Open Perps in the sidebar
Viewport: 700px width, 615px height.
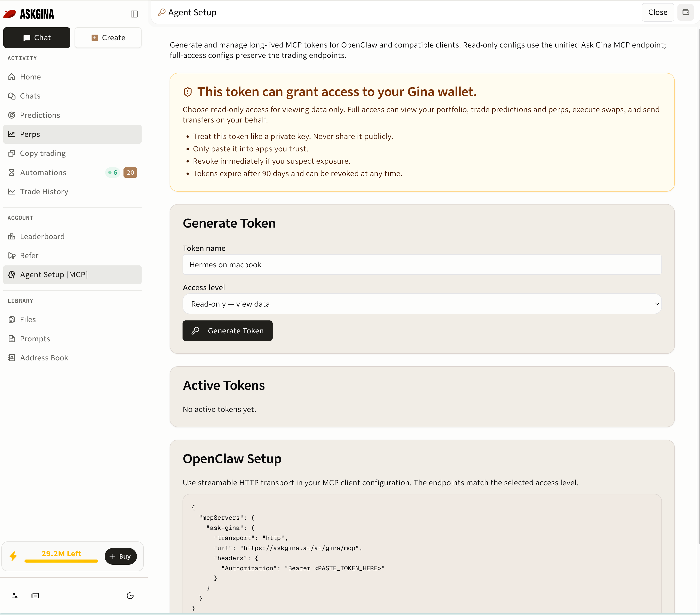pyautogui.click(x=72, y=134)
